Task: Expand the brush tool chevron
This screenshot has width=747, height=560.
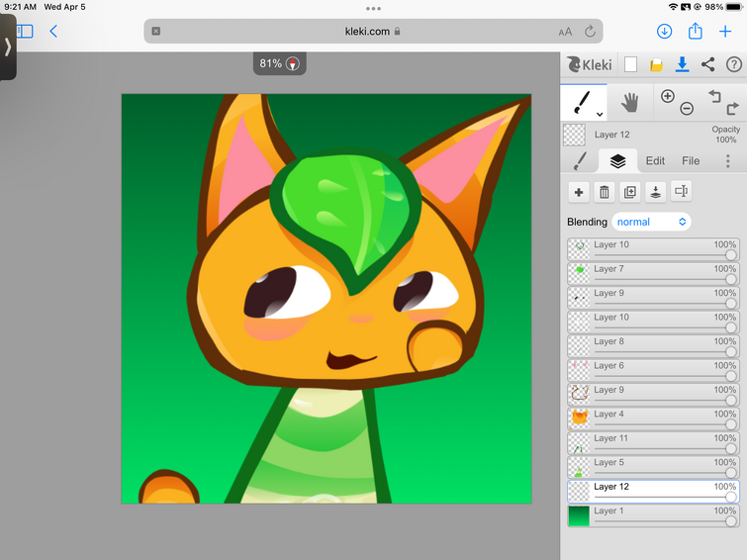Action: point(600,115)
